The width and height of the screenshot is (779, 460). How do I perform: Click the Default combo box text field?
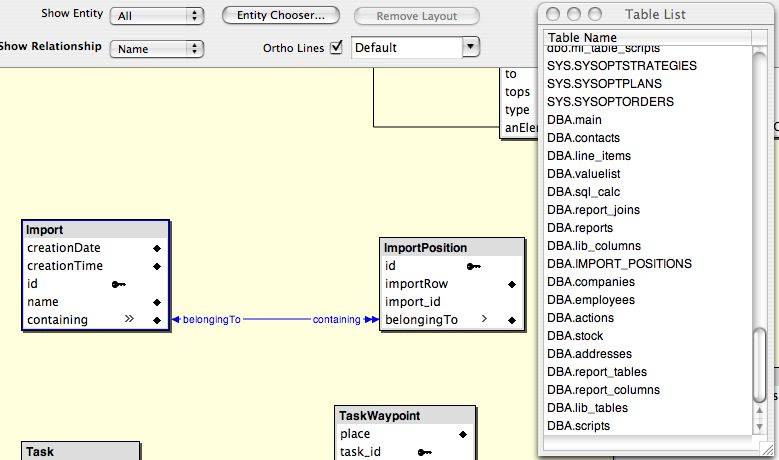coord(407,48)
